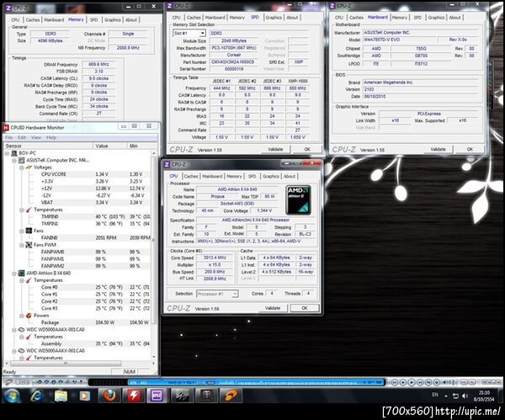The height and width of the screenshot is (420, 505).
Task: Open the Windows Start orb
Action: pyautogui.click(x=12, y=396)
